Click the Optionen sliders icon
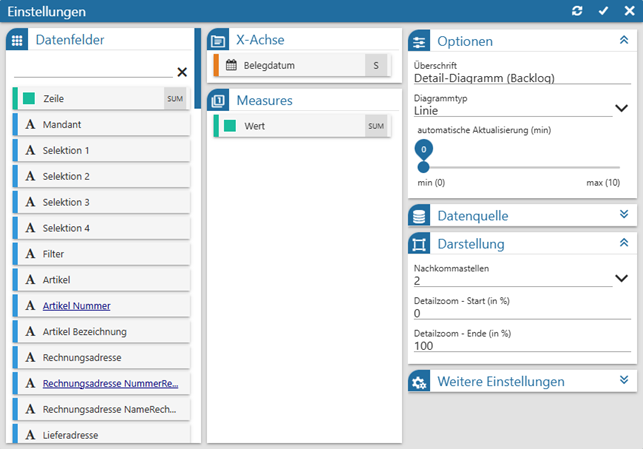The height and width of the screenshot is (449, 643). [x=420, y=41]
